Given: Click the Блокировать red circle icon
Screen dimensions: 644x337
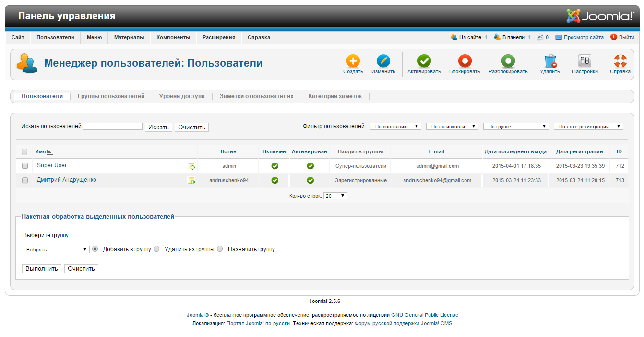Looking at the screenshot, I should pos(465,61).
